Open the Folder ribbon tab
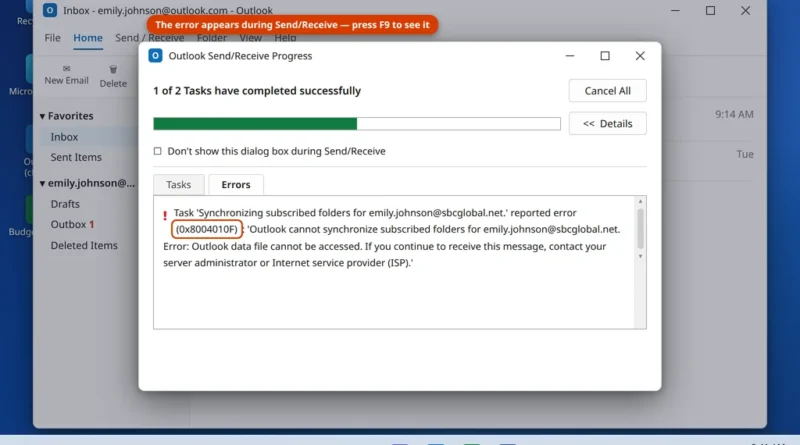This screenshot has height=445, width=800. [x=212, y=38]
